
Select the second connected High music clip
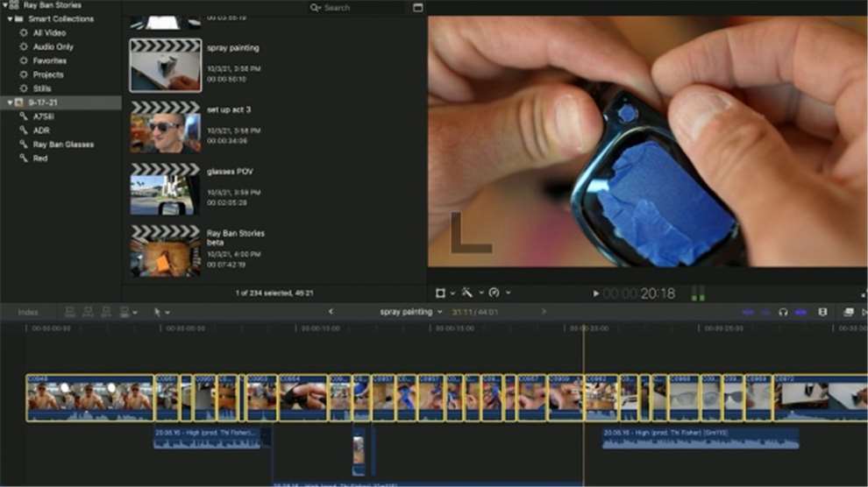pos(701,437)
